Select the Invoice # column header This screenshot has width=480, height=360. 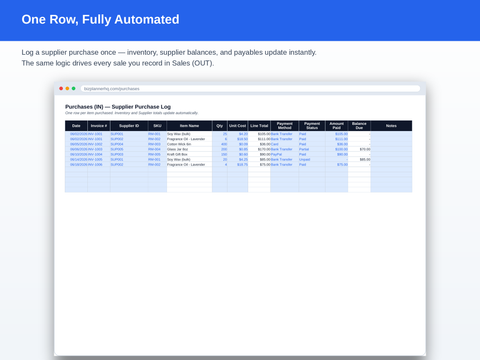(x=99, y=126)
